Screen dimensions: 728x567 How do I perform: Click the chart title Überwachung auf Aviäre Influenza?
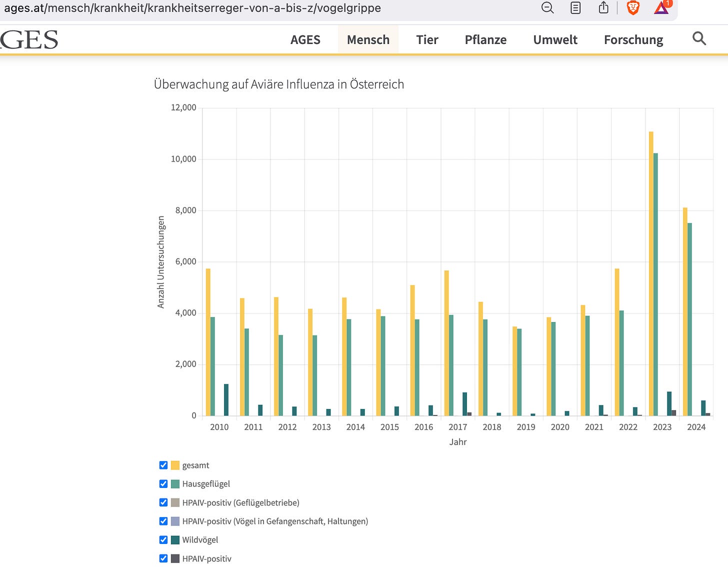click(278, 84)
